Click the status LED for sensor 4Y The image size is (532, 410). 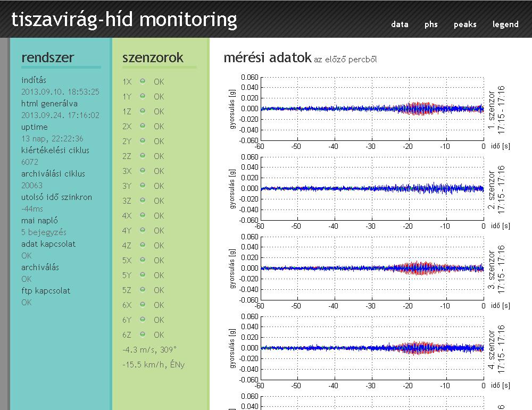point(143,230)
